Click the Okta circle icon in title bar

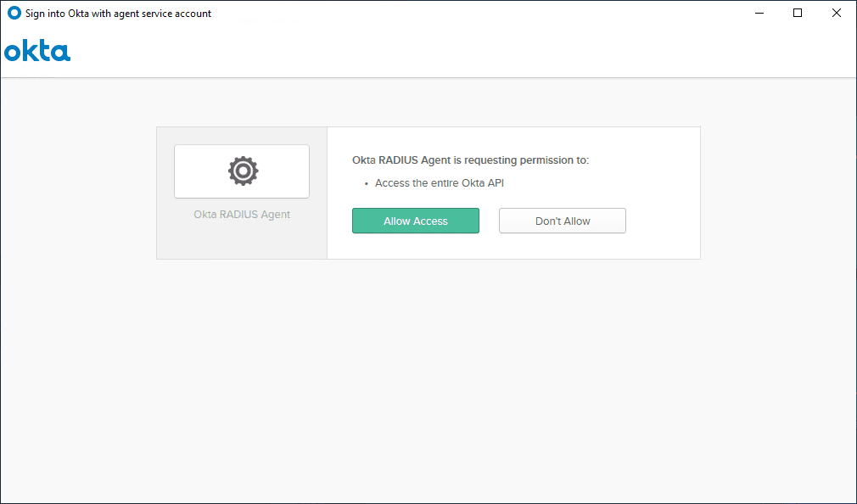click(14, 13)
